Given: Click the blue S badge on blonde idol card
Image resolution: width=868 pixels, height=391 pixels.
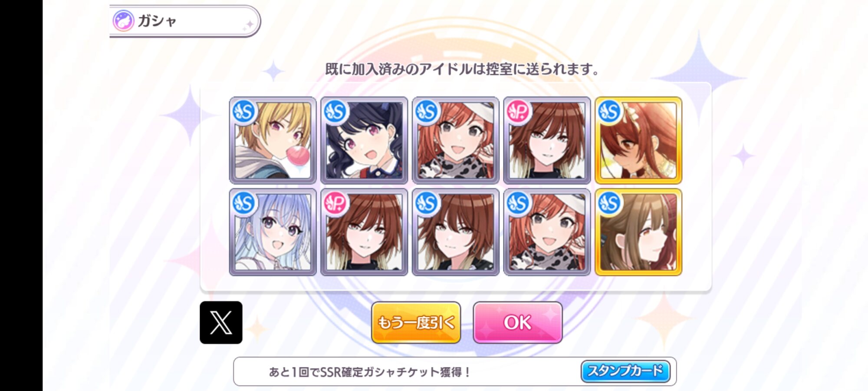Looking at the screenshot, I should point(244,112).
